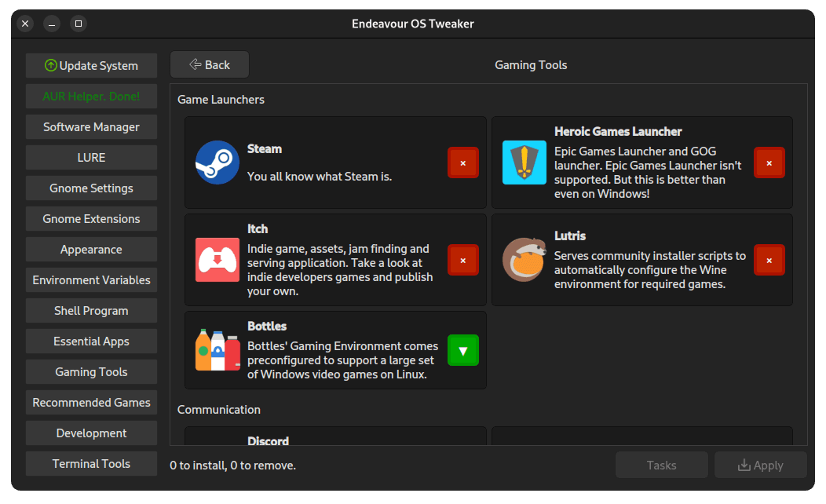Open the Shell Program section
Image resolution: width=826 pixels, height=504 pixels.
click(91, 310)
